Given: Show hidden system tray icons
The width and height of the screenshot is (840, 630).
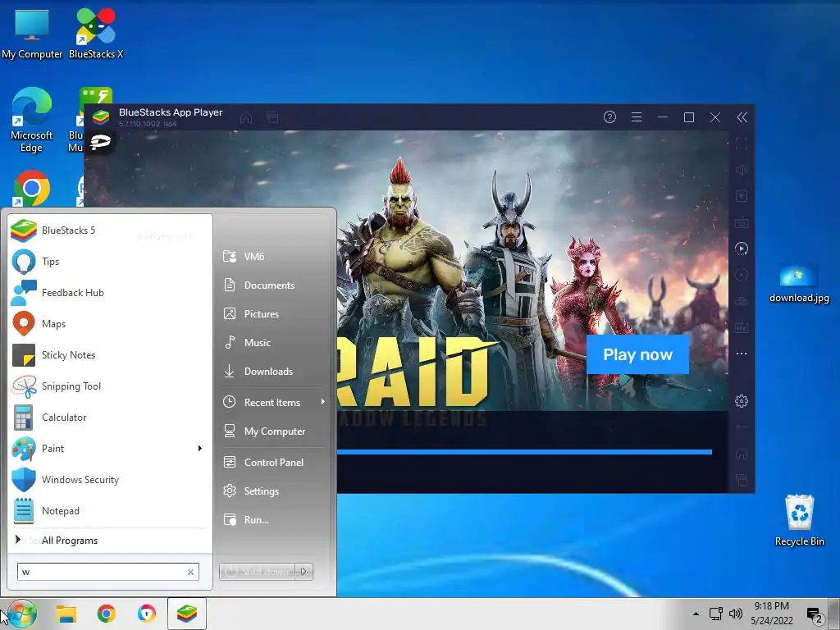Looking at the screenshot, I should [x=696, y=614].
